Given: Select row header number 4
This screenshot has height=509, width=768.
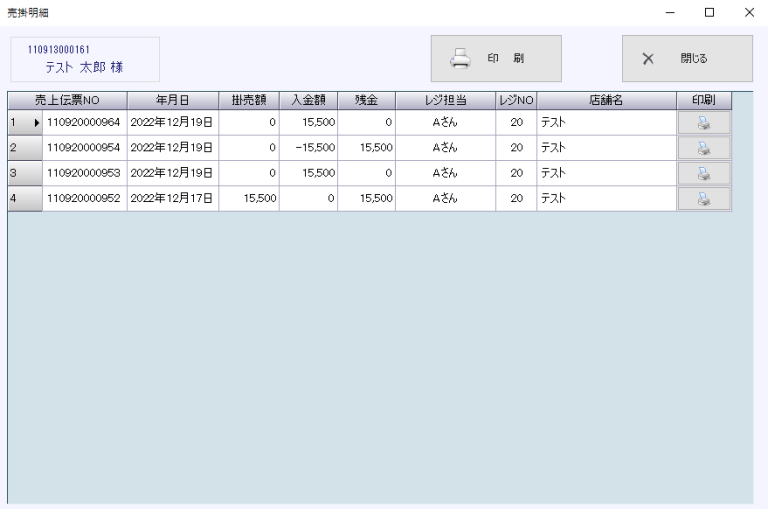Looking at the screenshot, I should click(x=25, y=199).
